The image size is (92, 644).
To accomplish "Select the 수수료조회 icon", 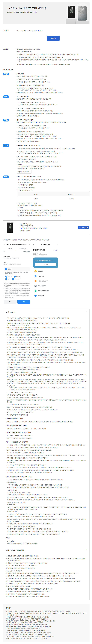I will point(36,271).
